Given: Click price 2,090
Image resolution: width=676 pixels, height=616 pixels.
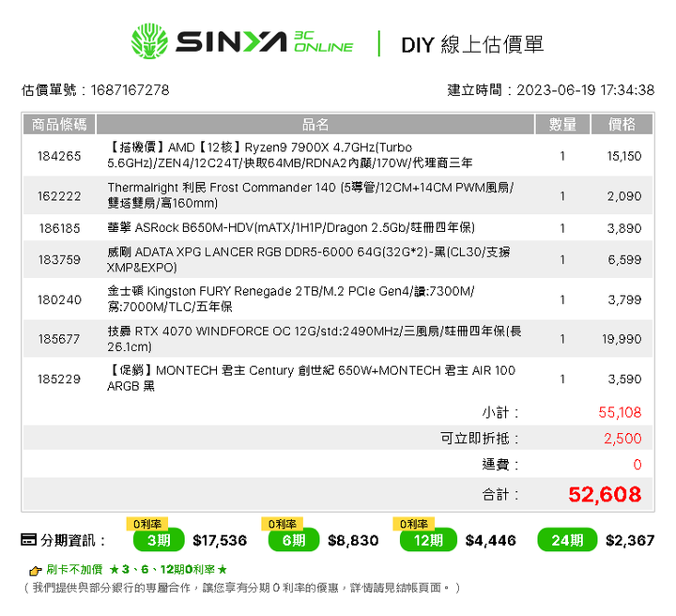Looking at the screenshot, I should [x=624, y=196].
